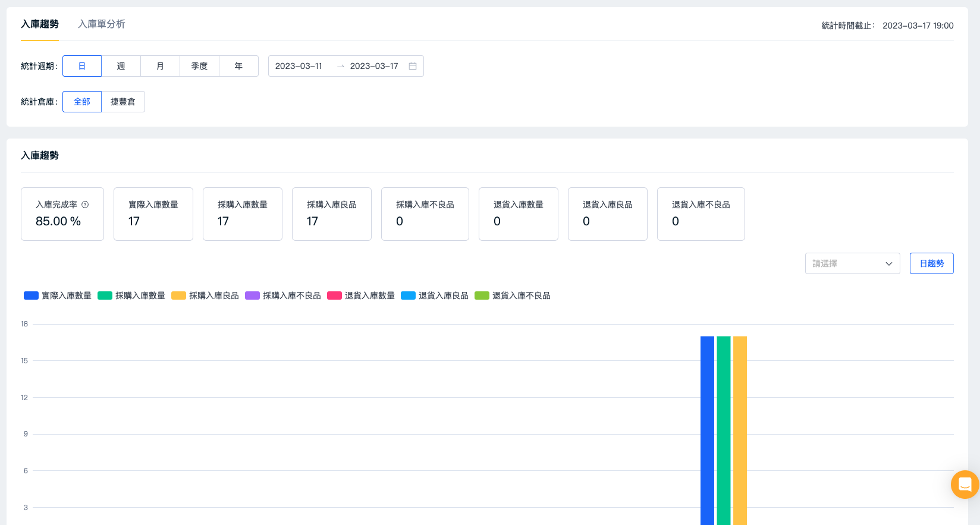Click the y-axis value 15
Viewport: 980px width, 525px height.
click(24, 361)
